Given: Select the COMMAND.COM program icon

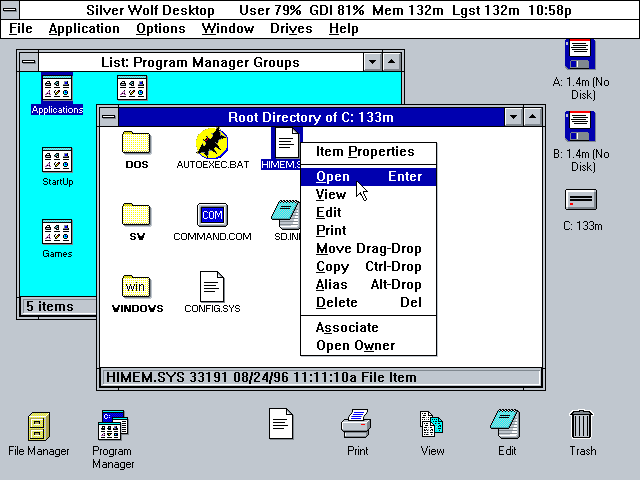Looking at the screenshot, I should [212, 215].
